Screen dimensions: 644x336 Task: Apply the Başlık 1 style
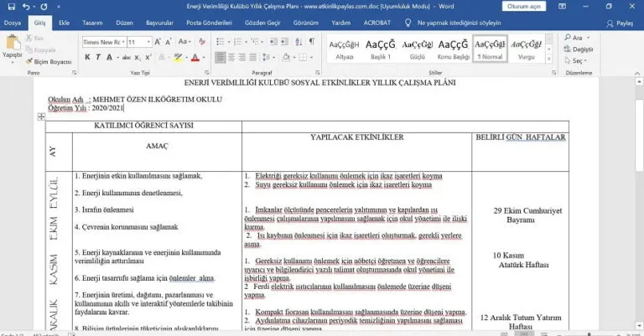(381, 49)
